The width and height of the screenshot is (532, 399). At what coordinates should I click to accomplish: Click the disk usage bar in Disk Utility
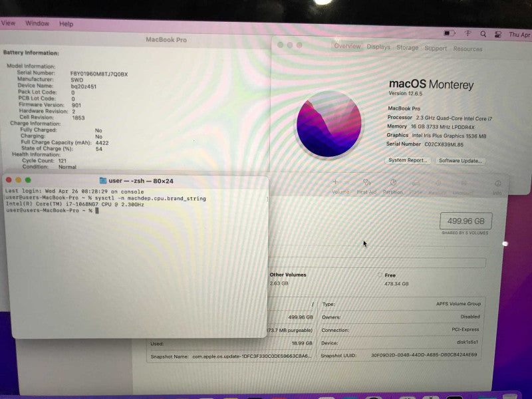tap(376, 262)
